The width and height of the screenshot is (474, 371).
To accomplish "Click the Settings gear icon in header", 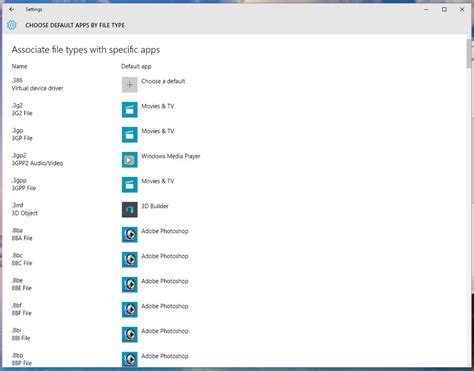I will (x=12, y=25).
